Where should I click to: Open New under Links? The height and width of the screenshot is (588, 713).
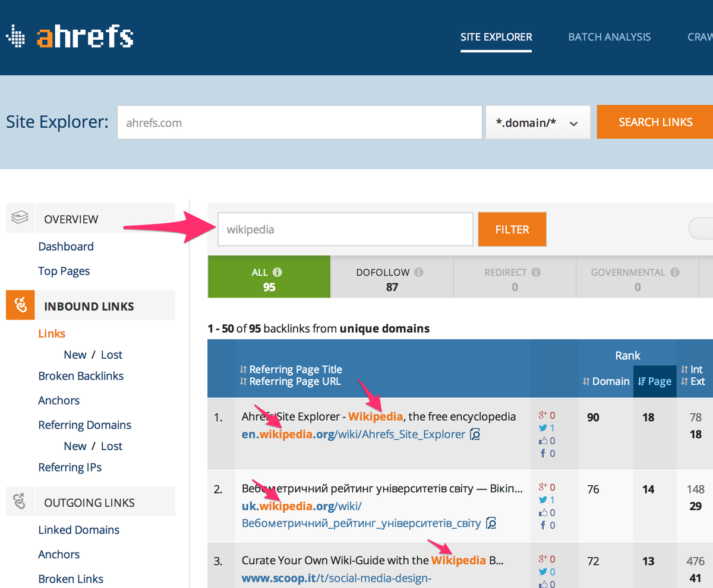pos(75,355)
